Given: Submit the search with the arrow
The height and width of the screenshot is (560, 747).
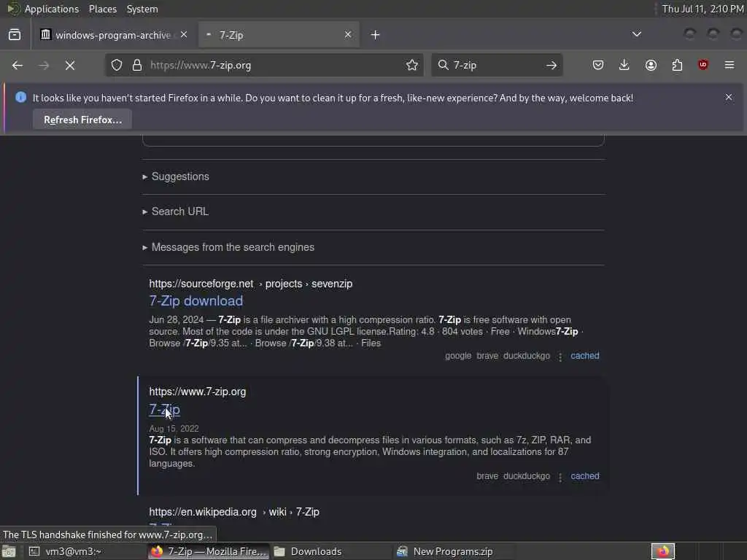Looking at the screenshot, I should pyautogui.click(x=551, y=65).
